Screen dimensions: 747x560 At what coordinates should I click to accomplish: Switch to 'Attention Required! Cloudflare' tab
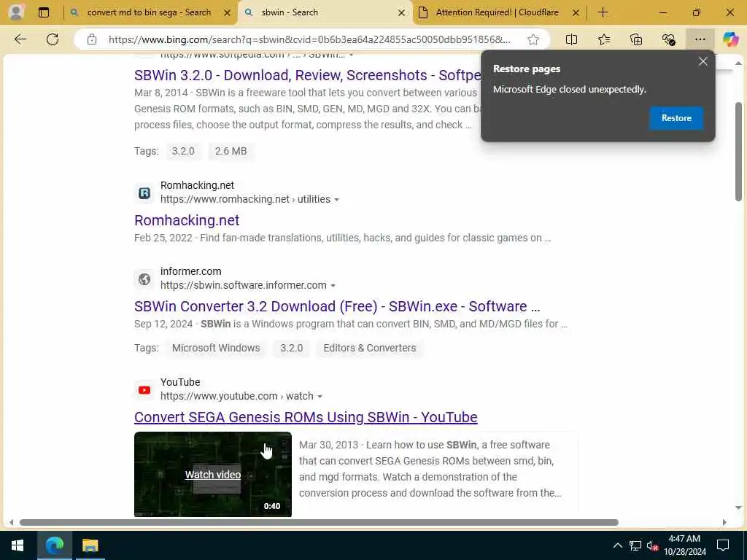click(x=497, y=12)
